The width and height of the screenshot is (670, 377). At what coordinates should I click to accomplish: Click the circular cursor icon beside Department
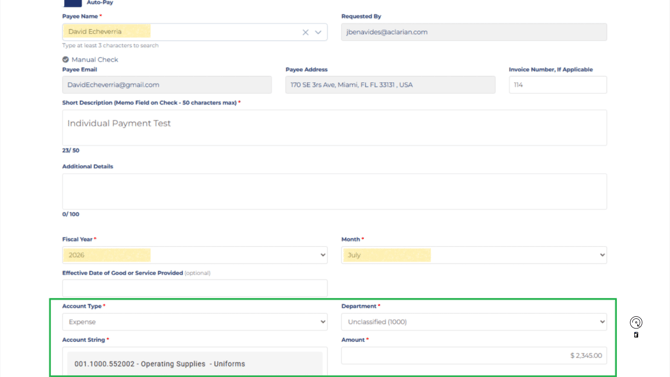[636, 322]
